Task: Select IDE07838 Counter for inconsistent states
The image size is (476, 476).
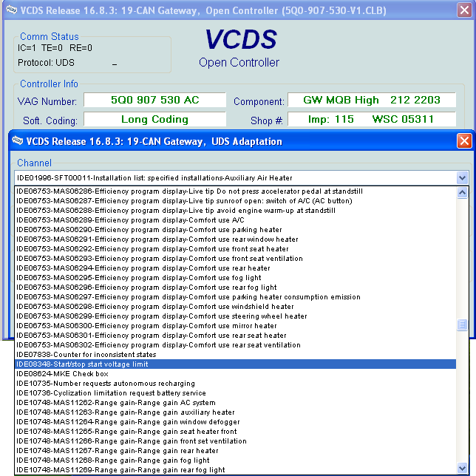Action: pos(235,355)
